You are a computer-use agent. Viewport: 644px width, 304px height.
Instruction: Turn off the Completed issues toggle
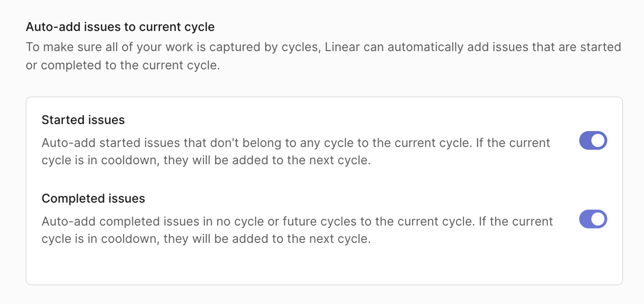593,219
